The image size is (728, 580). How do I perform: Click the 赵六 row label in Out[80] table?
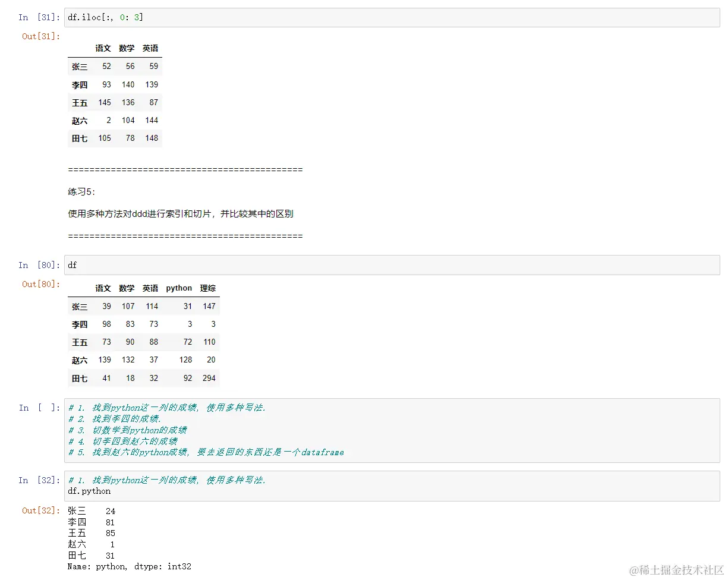pos(80,360)
